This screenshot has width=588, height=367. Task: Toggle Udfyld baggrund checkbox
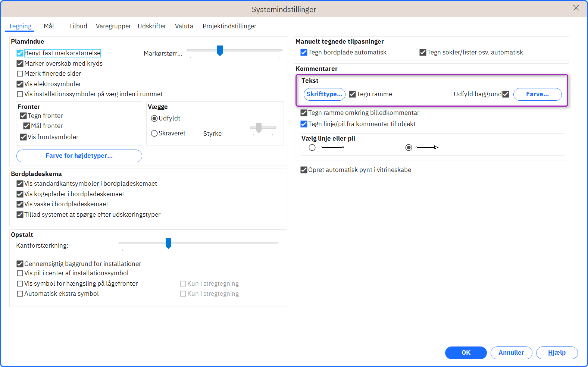point(506,94)
